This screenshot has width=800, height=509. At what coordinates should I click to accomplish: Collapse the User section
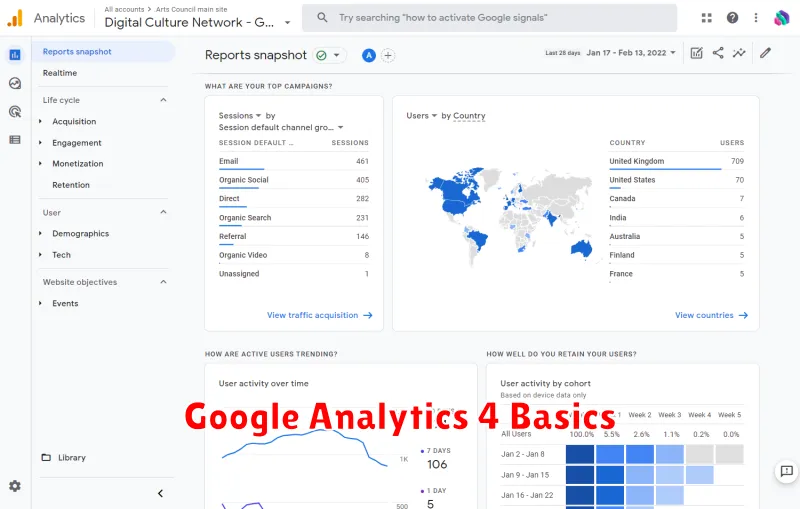[x=163, y=212]
